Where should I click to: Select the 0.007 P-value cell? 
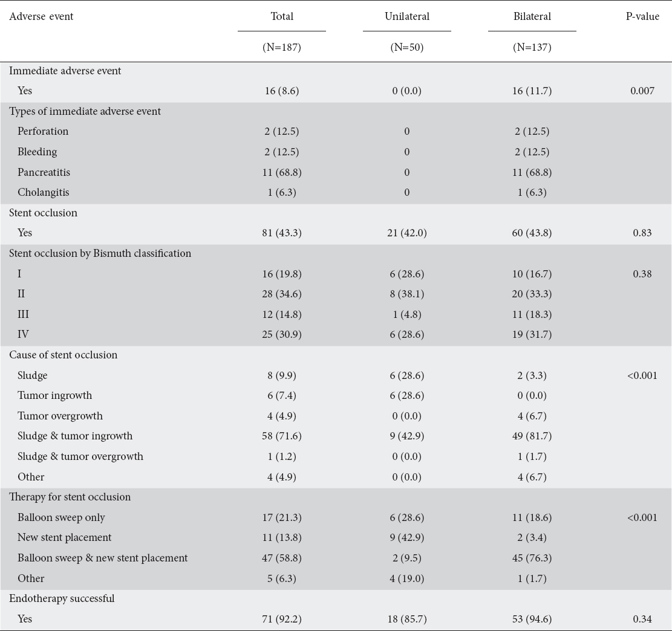coord(642,91)
